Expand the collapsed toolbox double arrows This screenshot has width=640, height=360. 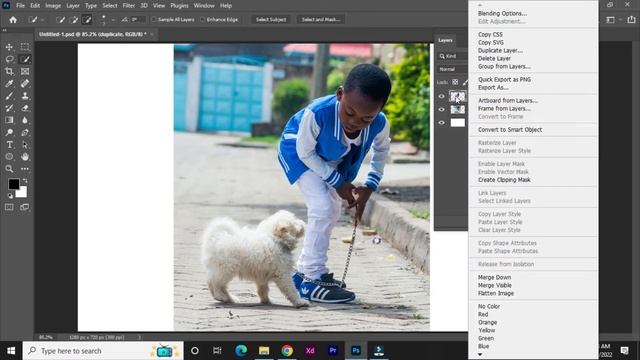[4, 30]
